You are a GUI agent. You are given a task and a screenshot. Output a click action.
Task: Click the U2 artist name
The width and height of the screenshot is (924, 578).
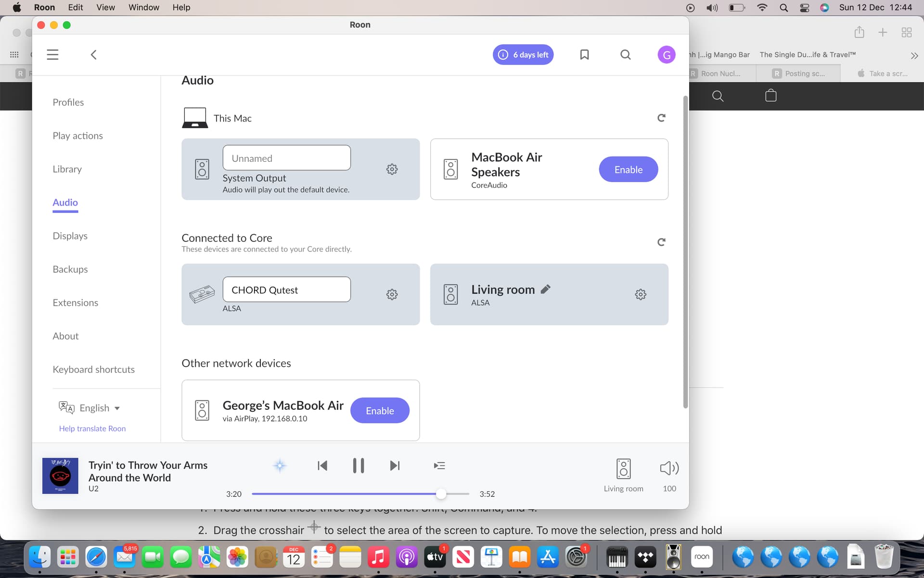(x=93, y=488)
